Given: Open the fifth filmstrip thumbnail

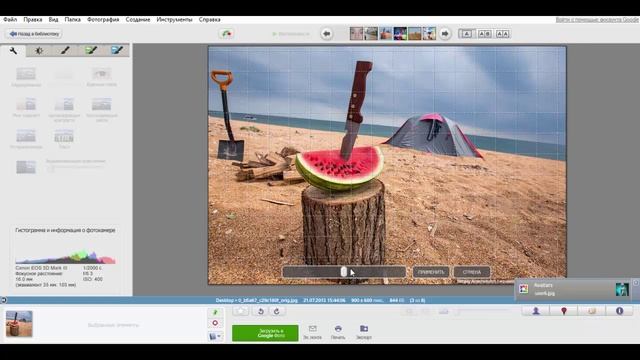Looking at the screenshot, I should 415,33.
